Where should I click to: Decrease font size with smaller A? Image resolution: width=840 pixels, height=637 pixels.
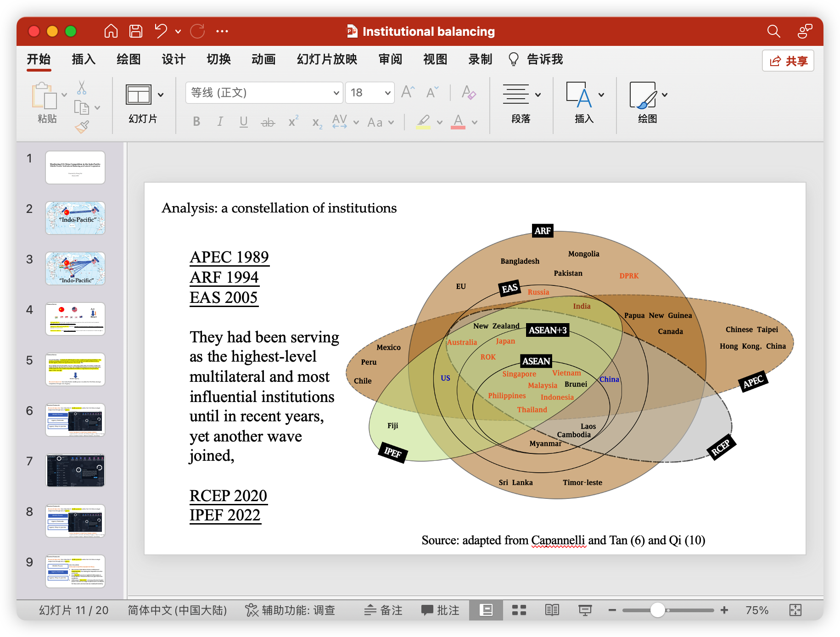click(432, 92)
